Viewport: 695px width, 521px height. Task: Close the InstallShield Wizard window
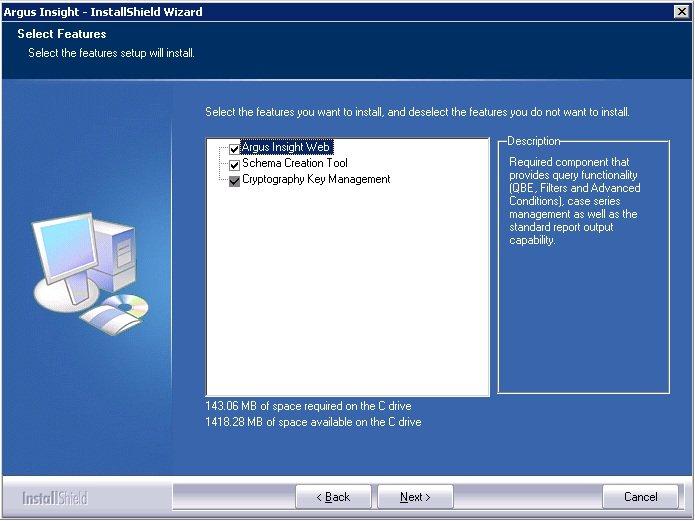682,12
